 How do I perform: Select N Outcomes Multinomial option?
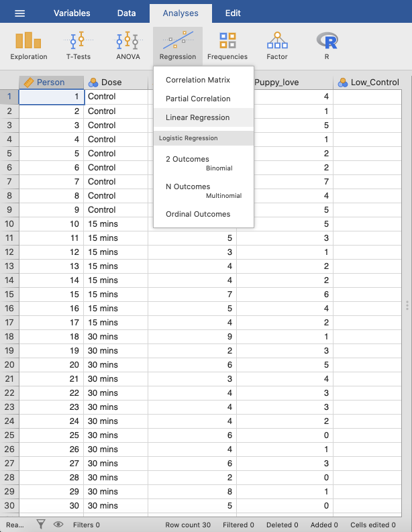[x=203, y=191]
